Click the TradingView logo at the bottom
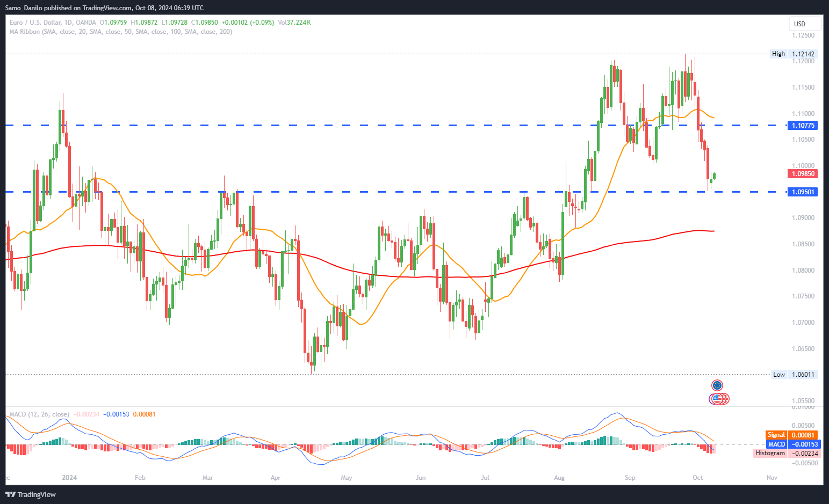 pos(31,494)
